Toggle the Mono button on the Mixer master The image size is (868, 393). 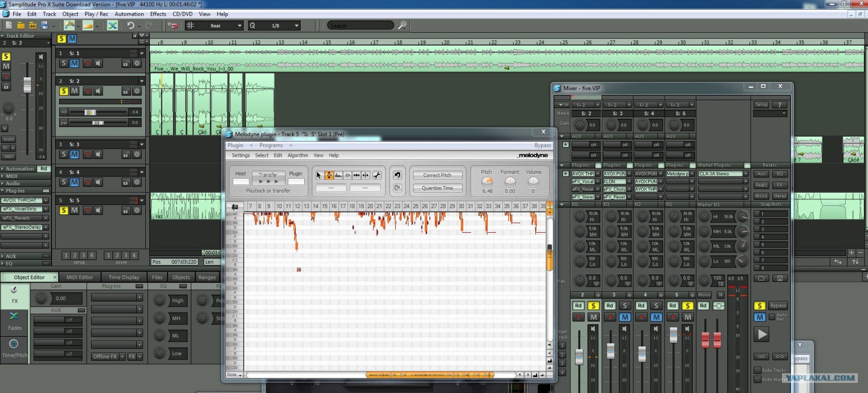tap(704, 295)
